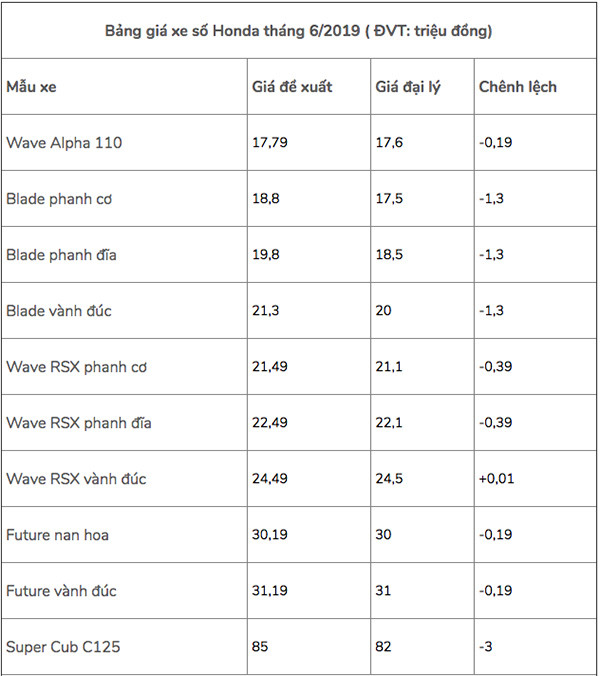The height and width of the screenshot is (676, 600).
Task: Select the 'Blade vành đúc' model cell
Action: (x=59, y=311)
